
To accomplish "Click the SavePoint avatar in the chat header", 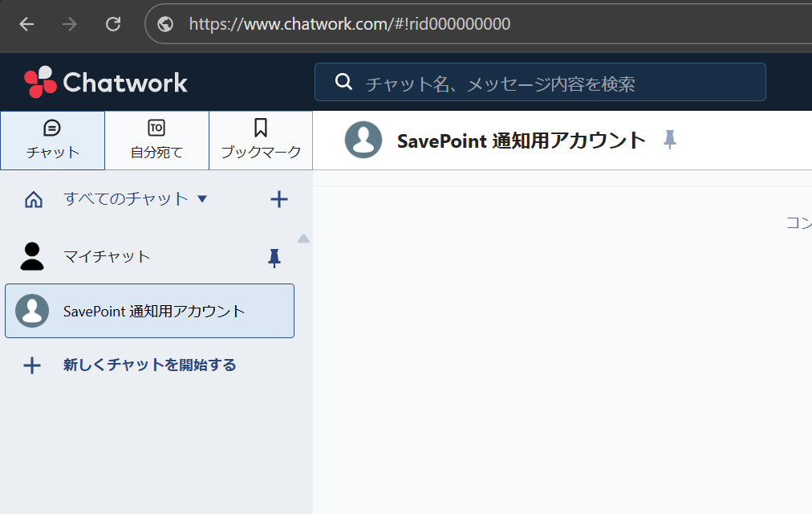I will [x=363, y=141].
